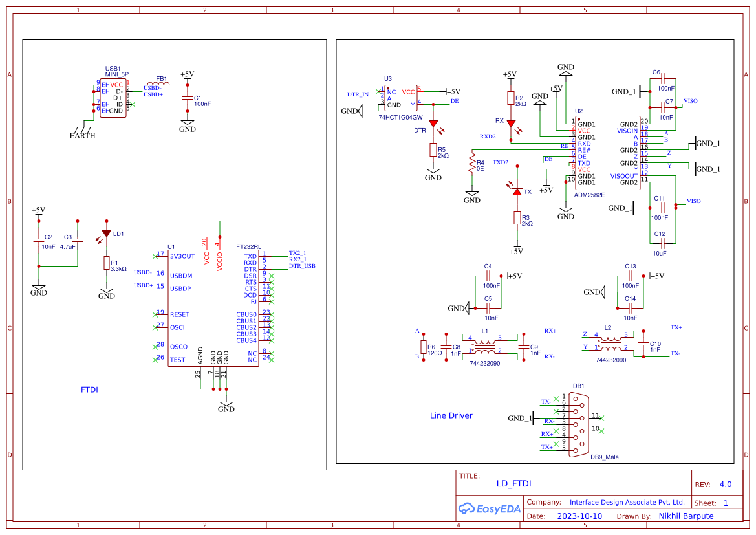Click the 74HCT1G04GW inverter U3 symbol
The image size is (756, 535).
point(401,98)
